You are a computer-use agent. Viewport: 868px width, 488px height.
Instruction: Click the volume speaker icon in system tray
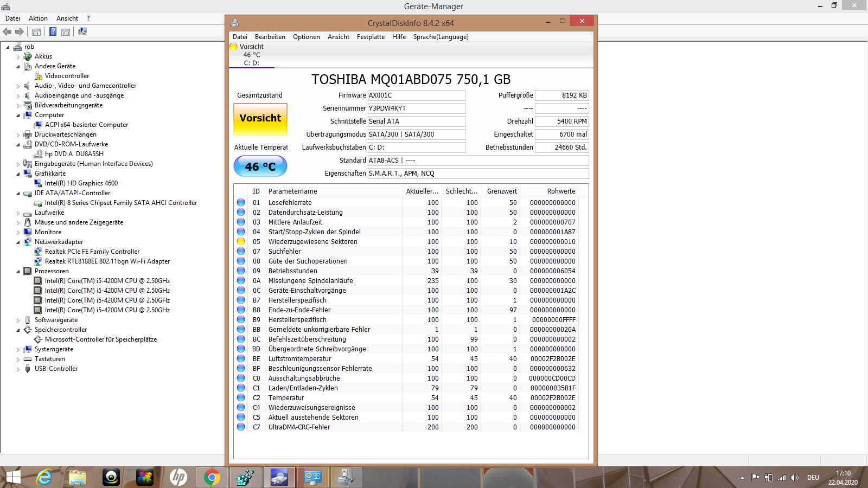pyautogui.click(x=795, y=478)
